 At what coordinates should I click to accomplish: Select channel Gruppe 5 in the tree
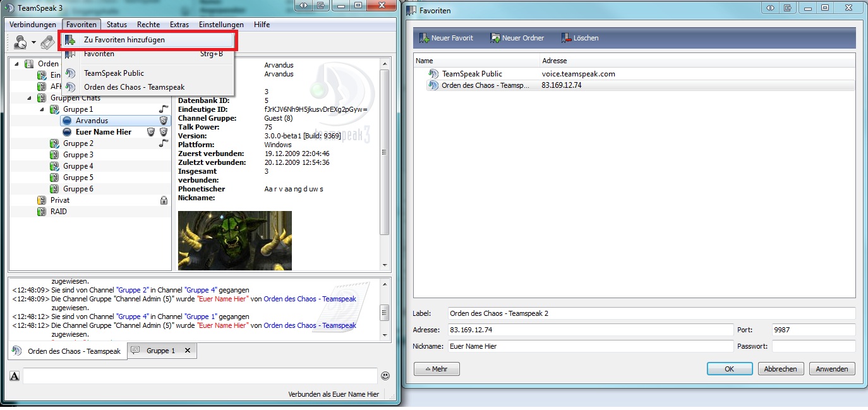[78, 178]
